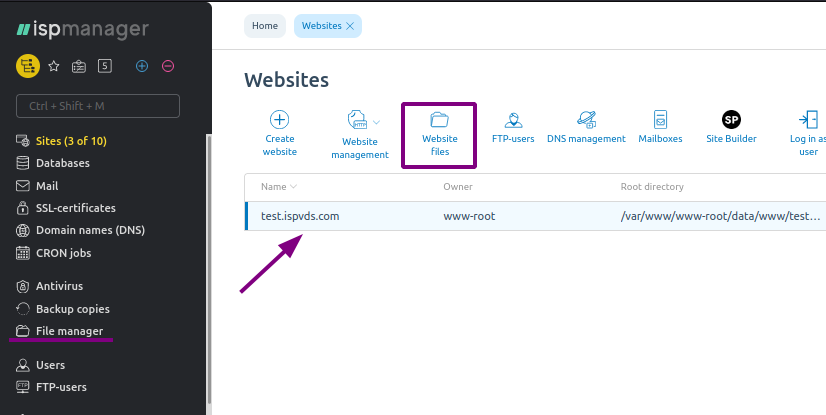The width and height of the screenshot is (826, 415).
Task: Click the square icon showing number 5
Action: click(105, 66)
